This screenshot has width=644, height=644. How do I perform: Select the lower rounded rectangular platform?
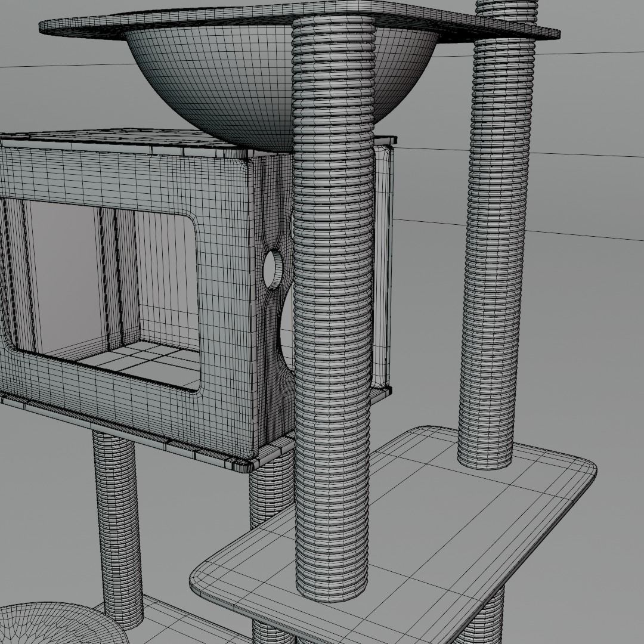[x=394, y=534]
